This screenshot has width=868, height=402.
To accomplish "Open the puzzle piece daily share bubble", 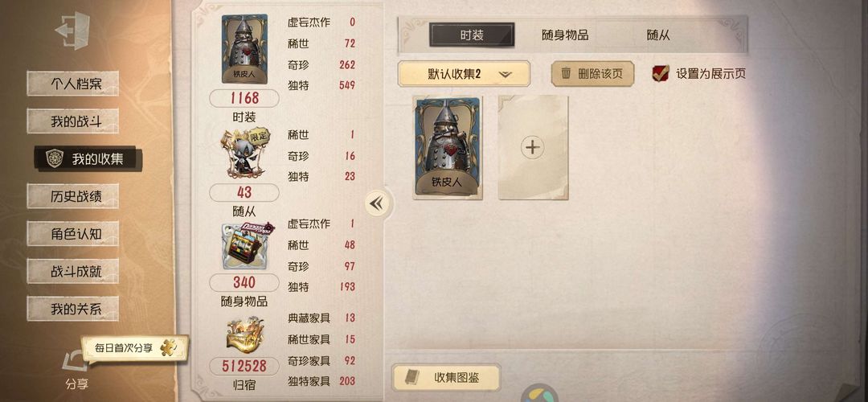I will (x=134, y=348).
